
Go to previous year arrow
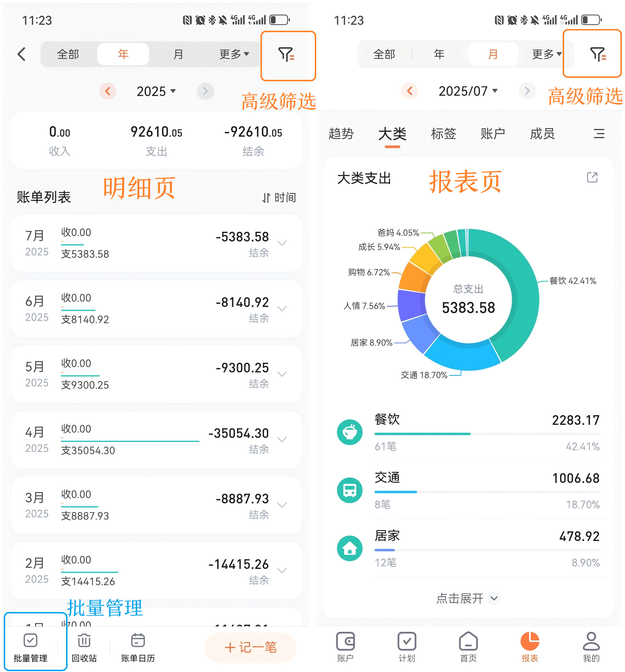pyautogui.click(x=108, y=91)
